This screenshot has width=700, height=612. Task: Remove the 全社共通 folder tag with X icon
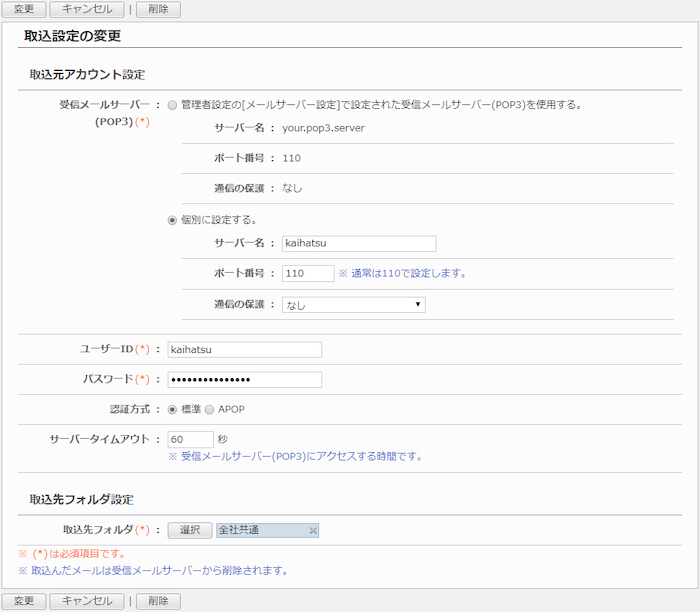coord(312,530)
